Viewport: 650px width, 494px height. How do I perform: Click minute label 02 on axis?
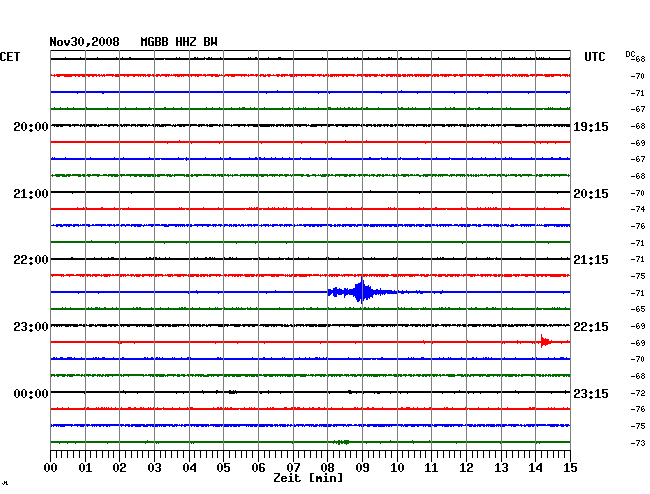(x=119, y=467)
